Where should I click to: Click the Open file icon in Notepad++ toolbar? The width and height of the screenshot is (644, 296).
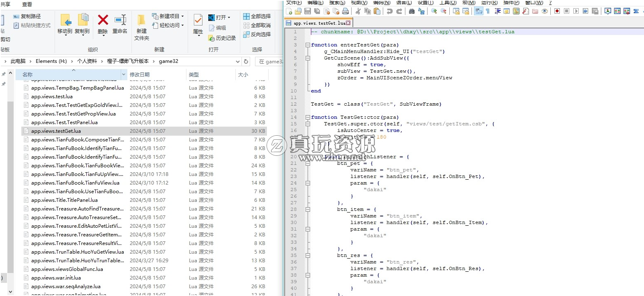tap(298, 11)
